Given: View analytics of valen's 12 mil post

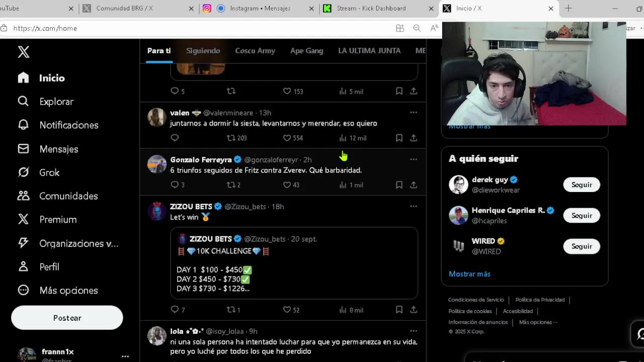Looking at the screenshot, I should 353,138.
